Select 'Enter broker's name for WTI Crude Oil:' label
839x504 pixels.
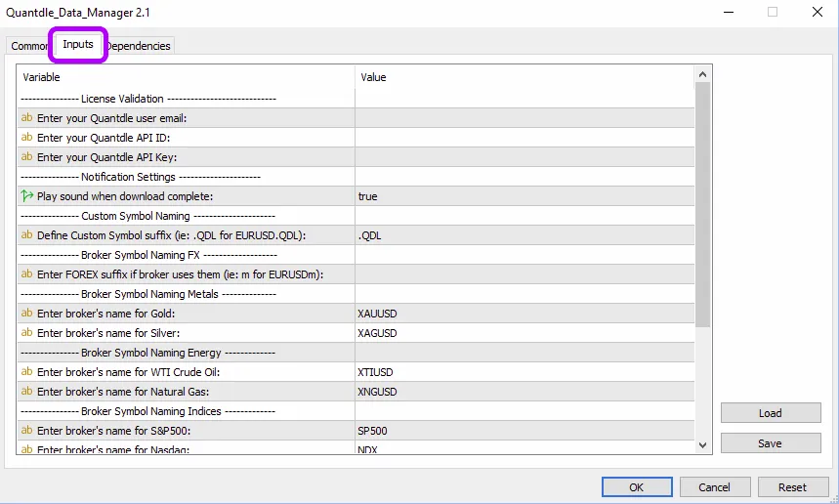[x=128, y=372]
